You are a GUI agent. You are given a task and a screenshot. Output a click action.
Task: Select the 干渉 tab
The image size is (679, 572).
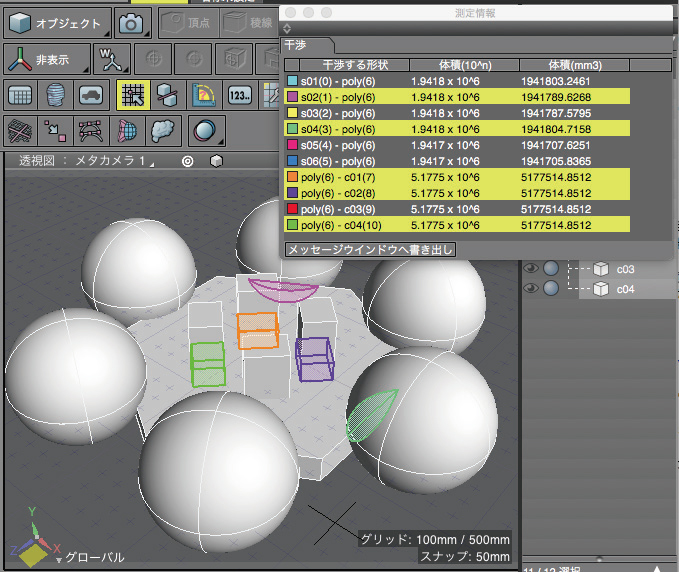296,45
